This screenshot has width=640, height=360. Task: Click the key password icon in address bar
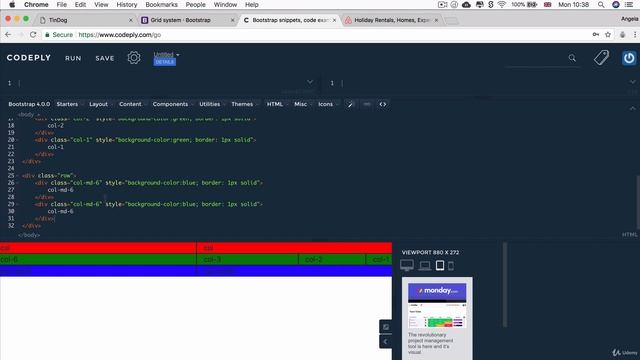pos(596,35)
